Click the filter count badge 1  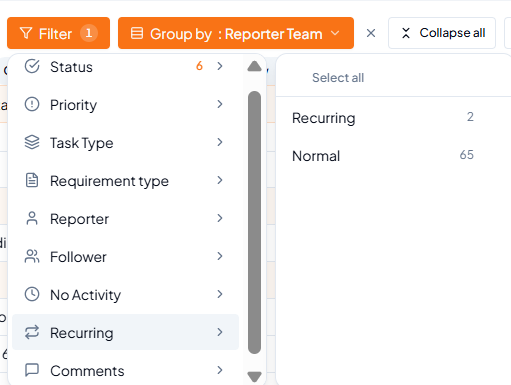click(x=89, y=33)
